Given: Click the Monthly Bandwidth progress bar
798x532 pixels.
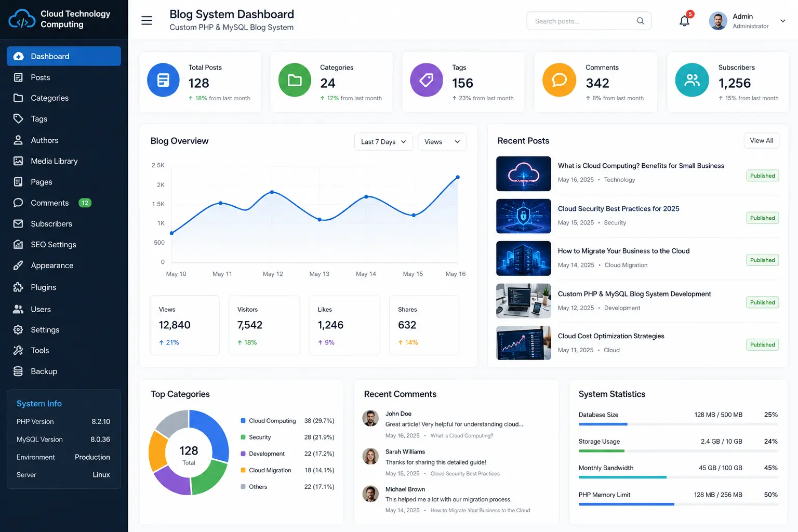Looking at the screenshot, I should [678, 477].
